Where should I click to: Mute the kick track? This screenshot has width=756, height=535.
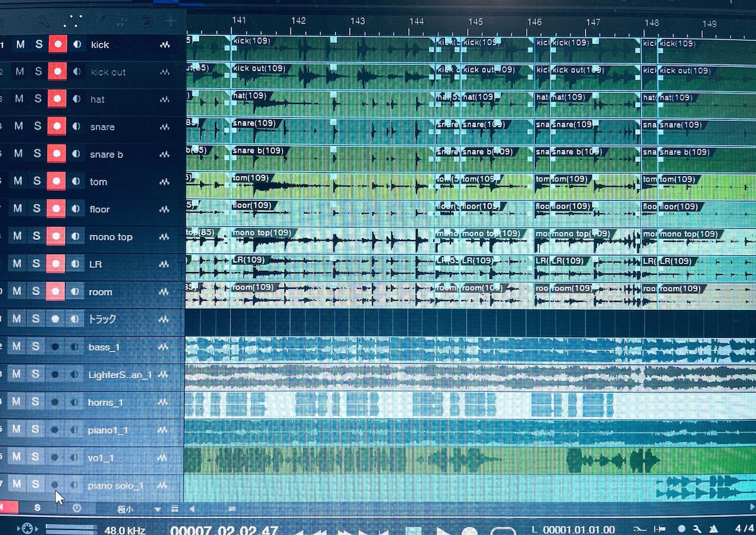tap(20, 44)
